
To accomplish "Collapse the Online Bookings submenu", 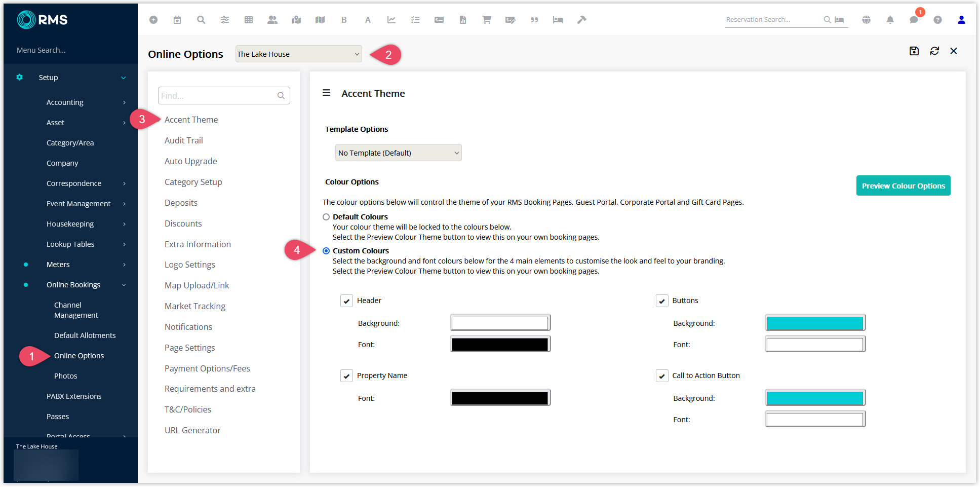I will pyautogui.click(x=124, y=285).
